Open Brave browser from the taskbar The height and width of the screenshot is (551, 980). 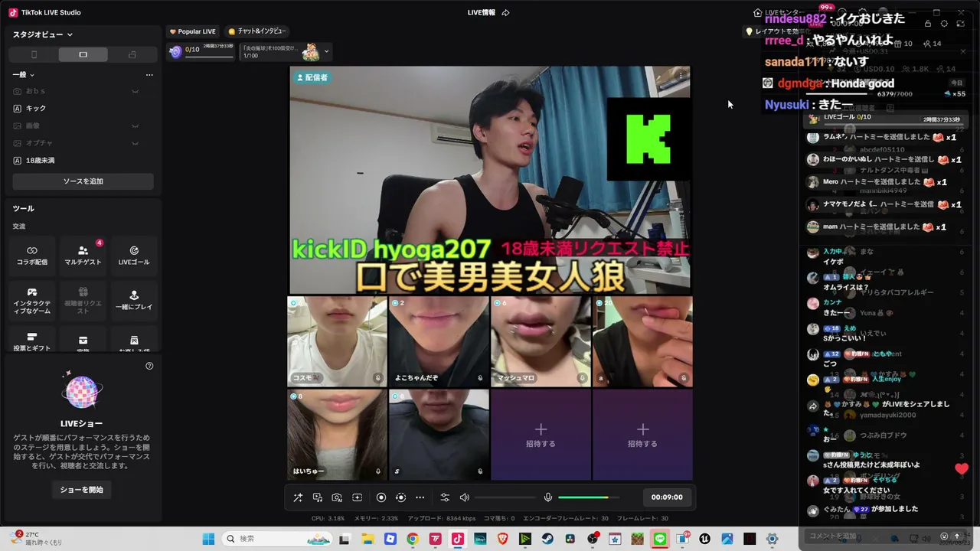[502, 539]
